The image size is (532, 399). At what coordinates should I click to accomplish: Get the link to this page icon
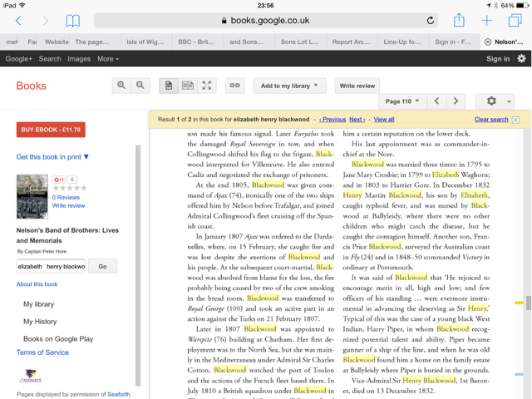[234, 86]
